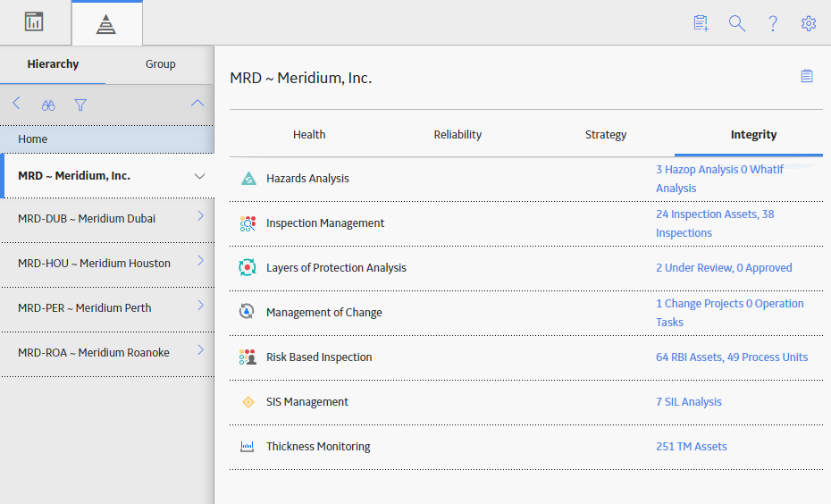
Task: Select the MRD ~ Meridium, Inc. row text
Action: click(74, 175)
